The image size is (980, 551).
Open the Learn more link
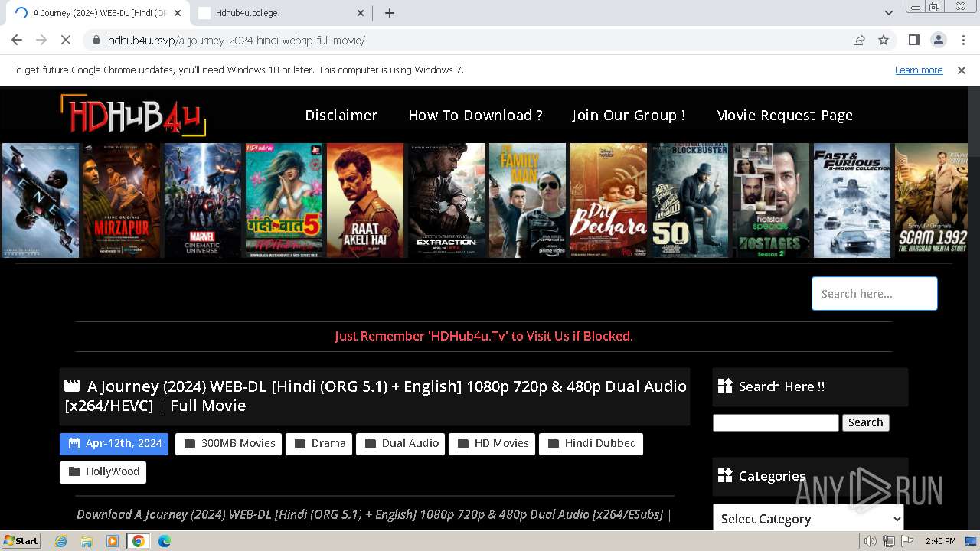(919, 70)
